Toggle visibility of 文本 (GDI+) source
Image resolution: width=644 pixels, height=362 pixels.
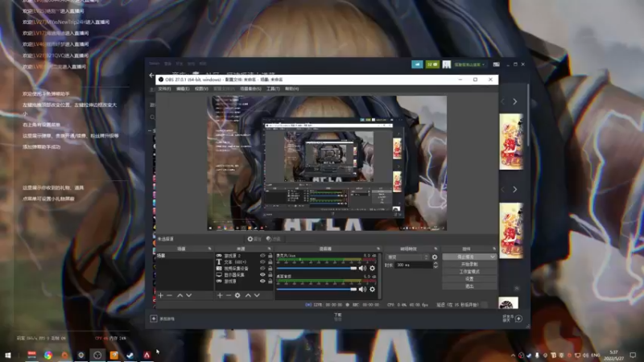point(262,262)
